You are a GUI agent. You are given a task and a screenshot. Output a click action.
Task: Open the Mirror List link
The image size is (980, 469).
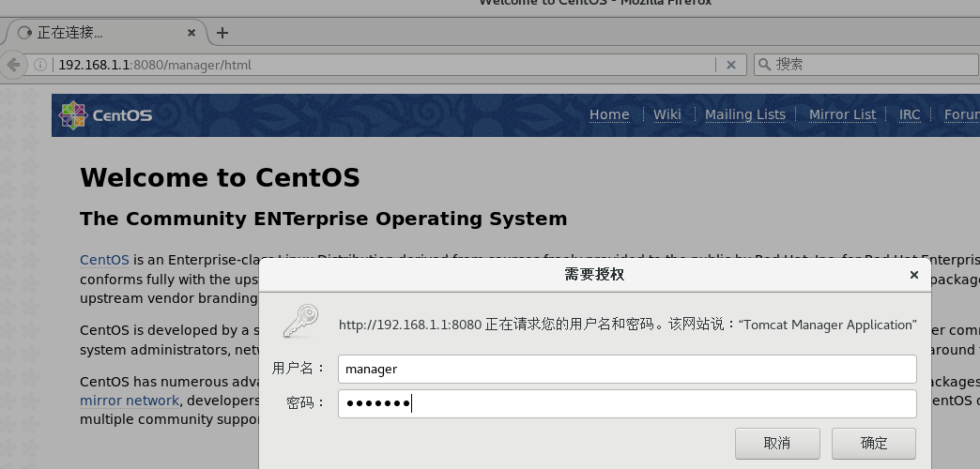843,115
